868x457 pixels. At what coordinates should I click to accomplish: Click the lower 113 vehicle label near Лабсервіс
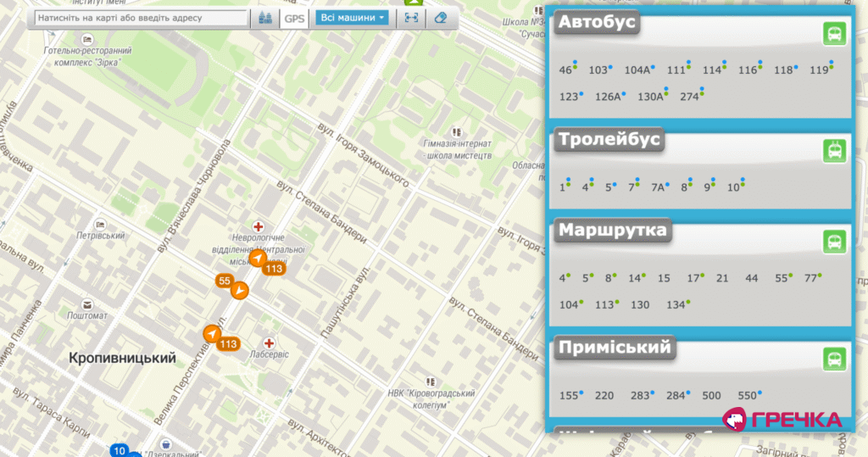(228, 344)
